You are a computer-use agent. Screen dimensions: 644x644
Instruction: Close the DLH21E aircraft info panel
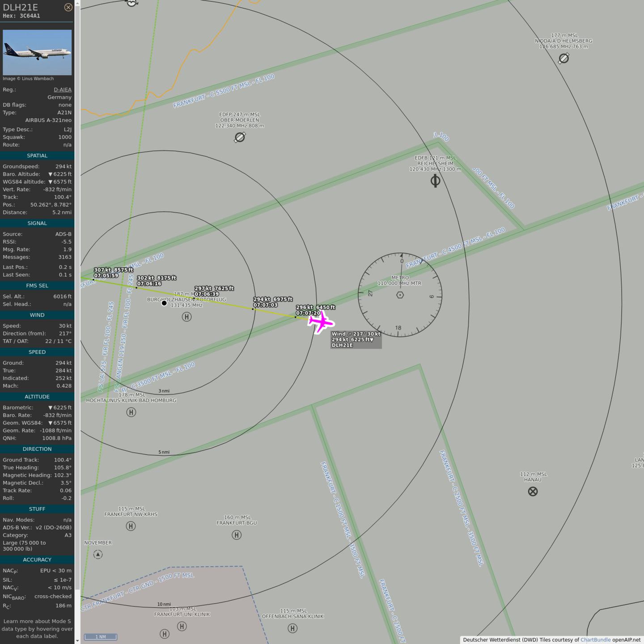point(68,7)
